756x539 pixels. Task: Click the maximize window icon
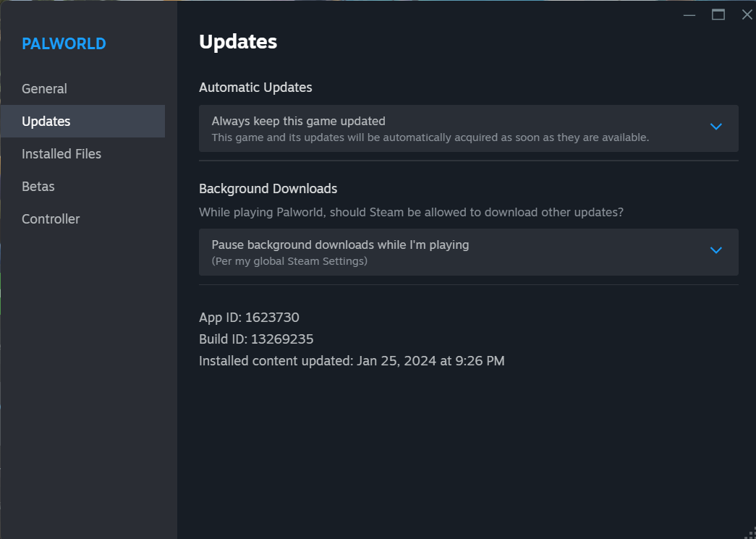pos(718,14)
